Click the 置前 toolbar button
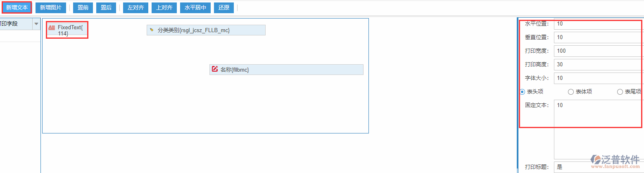 [x=83, y=7]
